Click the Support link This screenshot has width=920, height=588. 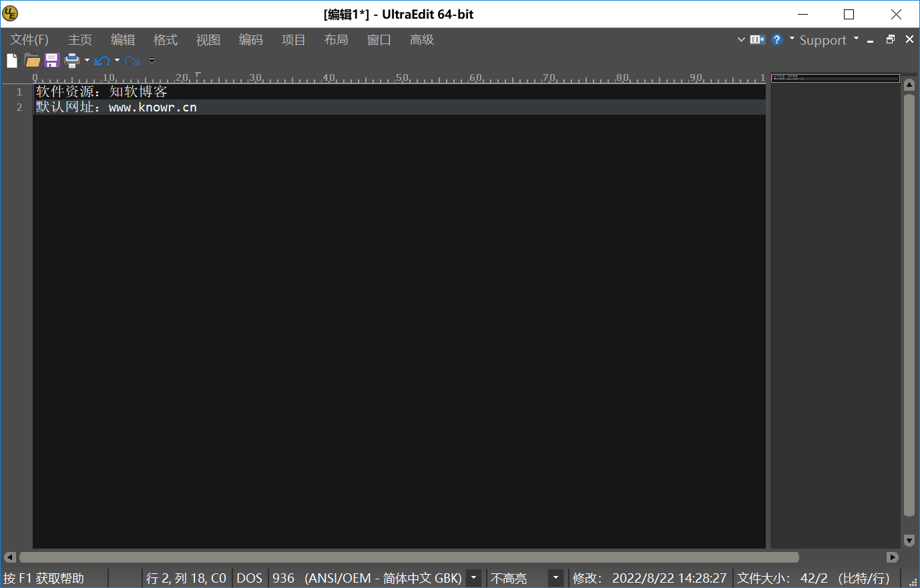pos(823,41)
